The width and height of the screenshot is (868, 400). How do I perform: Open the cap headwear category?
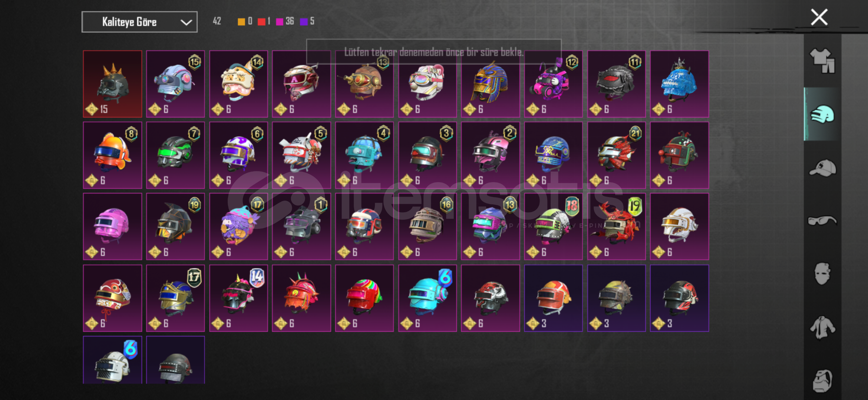click(822, 168)
